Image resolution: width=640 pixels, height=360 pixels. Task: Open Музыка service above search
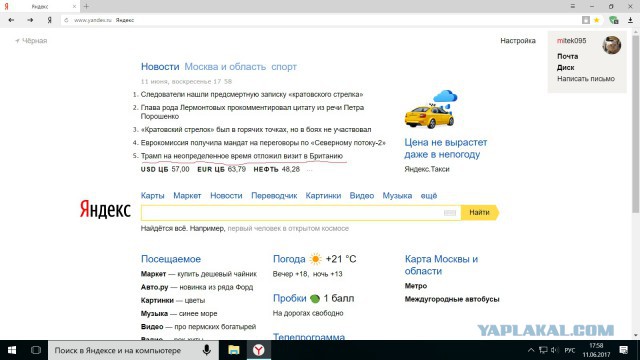click(x=397, y=196)
